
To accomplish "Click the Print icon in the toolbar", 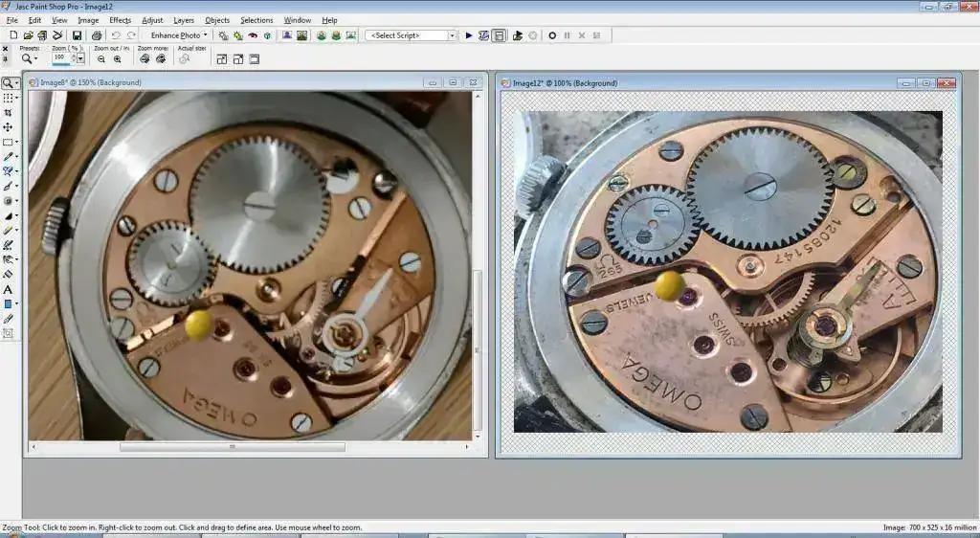I will click(97, 35).
